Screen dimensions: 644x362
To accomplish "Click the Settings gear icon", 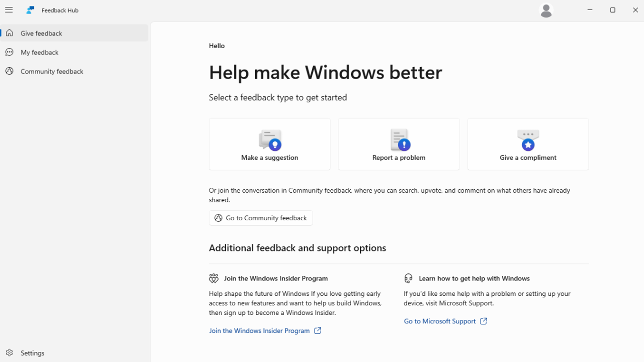I will coord(9,353).
